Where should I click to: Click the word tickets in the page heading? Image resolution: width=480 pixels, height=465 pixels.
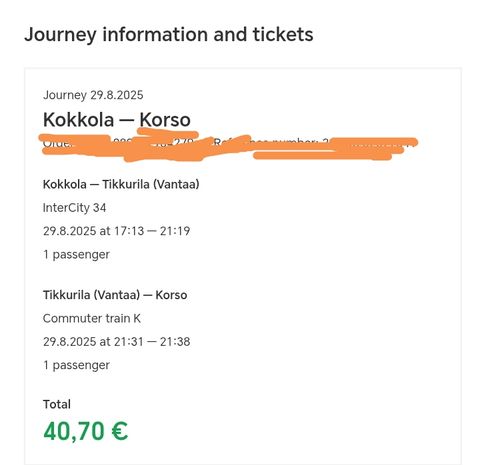[283, 34]
